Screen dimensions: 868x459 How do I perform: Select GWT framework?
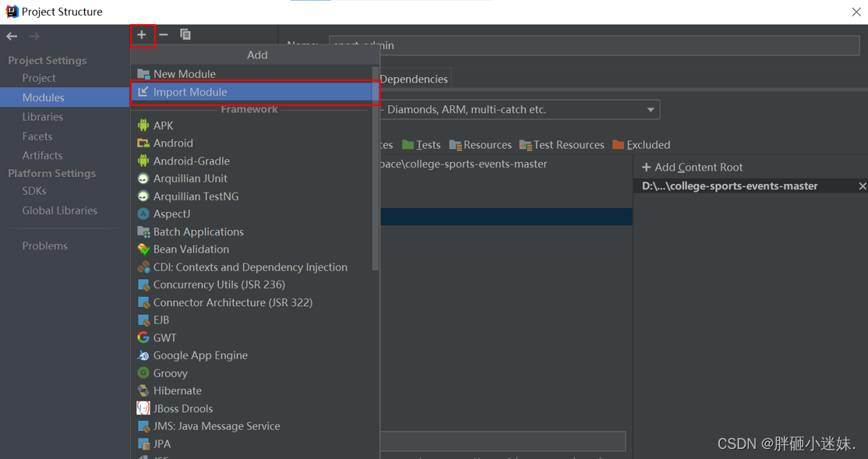(x=255, y=337)
